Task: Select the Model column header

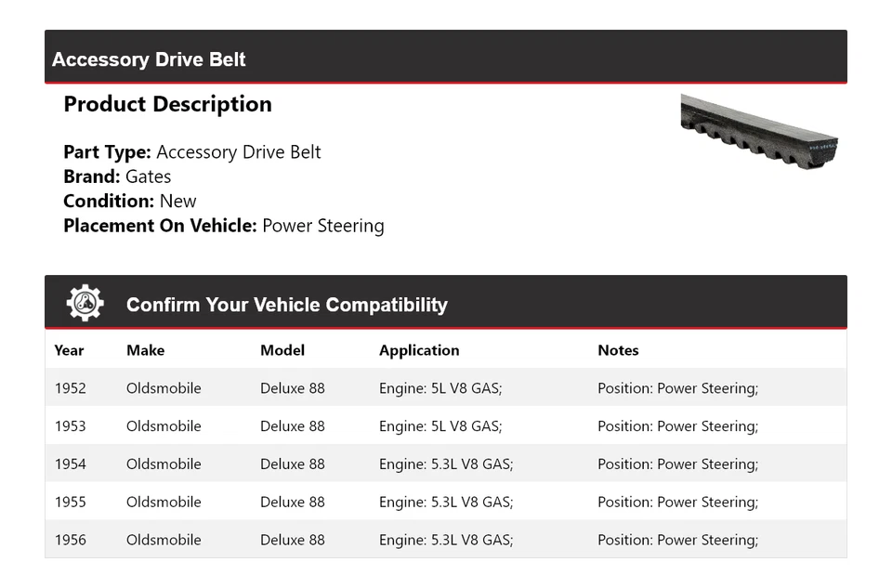Action: click(x=282, y=350)
